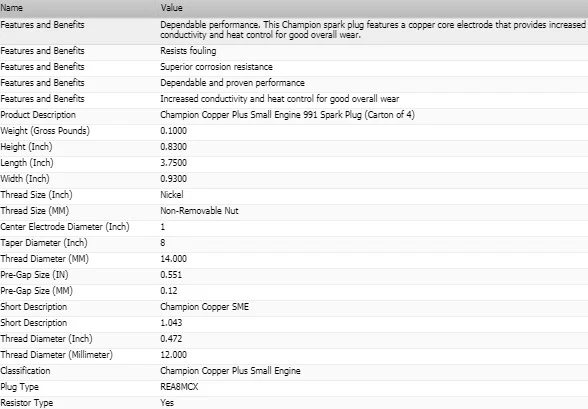This screenshot has width=588, height=409.
Task: Select Center Electrode Diameter (Inch) label
Action: coord(65,227)
